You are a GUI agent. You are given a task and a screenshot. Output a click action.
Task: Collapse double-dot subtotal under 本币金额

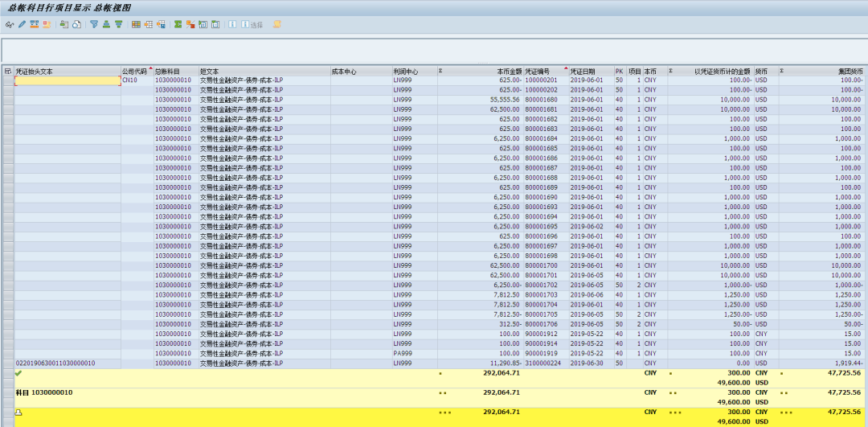(x=443, y=392)
